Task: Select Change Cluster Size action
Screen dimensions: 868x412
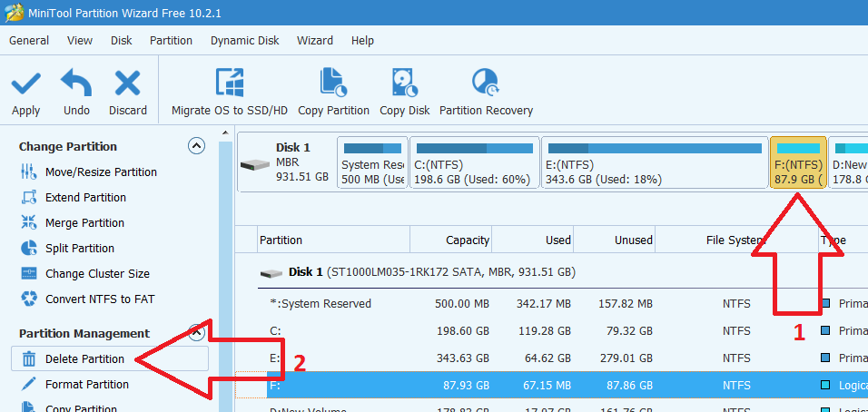Action: point(97,274)
